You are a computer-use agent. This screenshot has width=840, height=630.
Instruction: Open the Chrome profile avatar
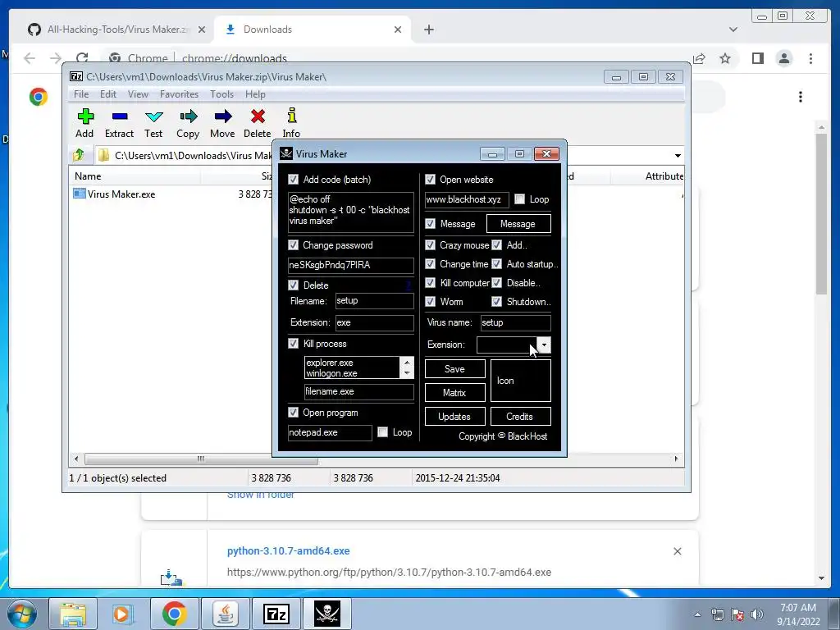tap(784, 58)
